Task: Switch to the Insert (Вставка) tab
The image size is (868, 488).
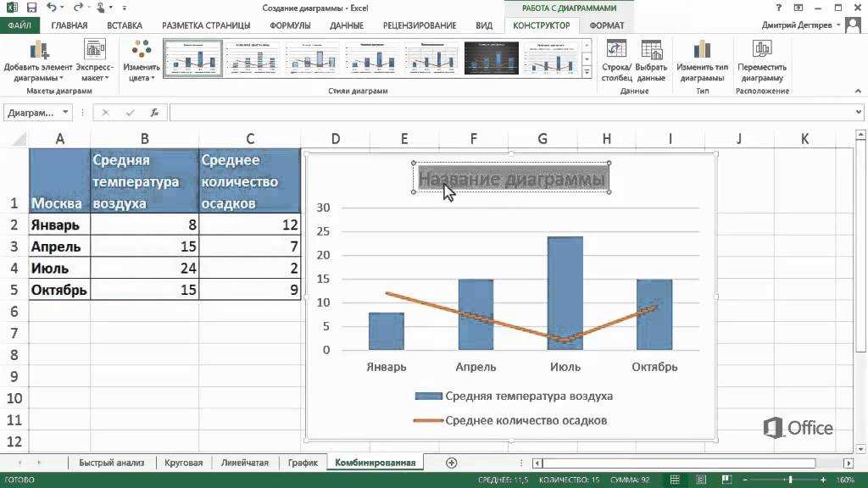Action: click(x=125, y=25)
